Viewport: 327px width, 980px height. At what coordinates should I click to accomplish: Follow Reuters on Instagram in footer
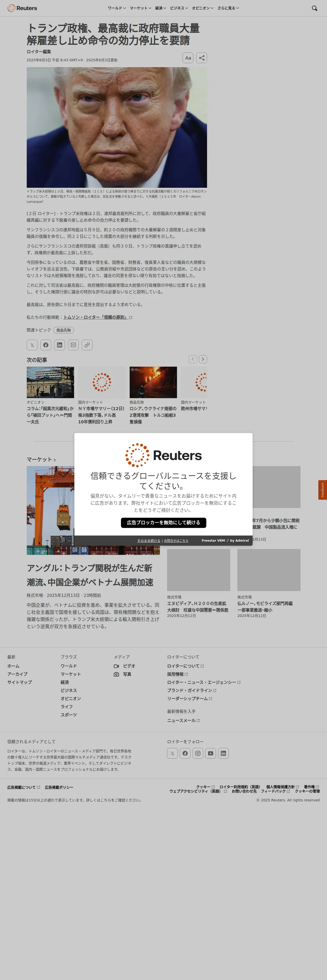click(198, 753)
